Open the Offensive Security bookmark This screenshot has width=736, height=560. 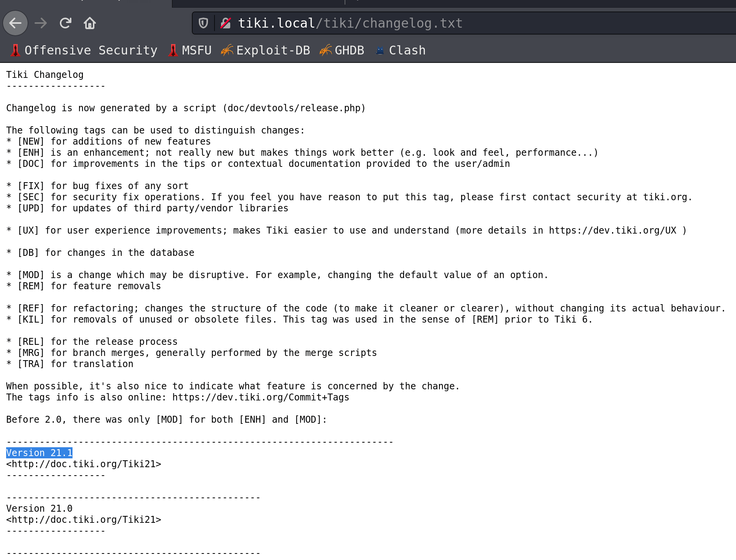pos(84,50)
